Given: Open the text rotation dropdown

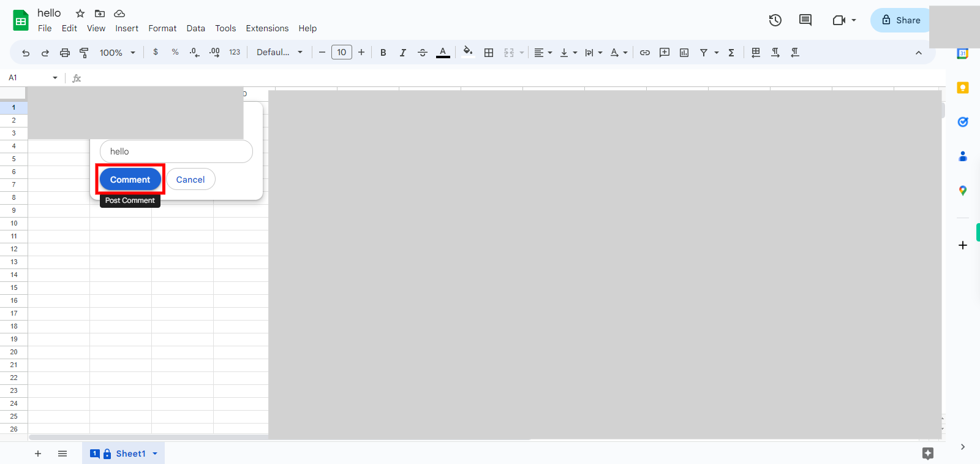Looking at the screenshot, I should tap(619, 53).
